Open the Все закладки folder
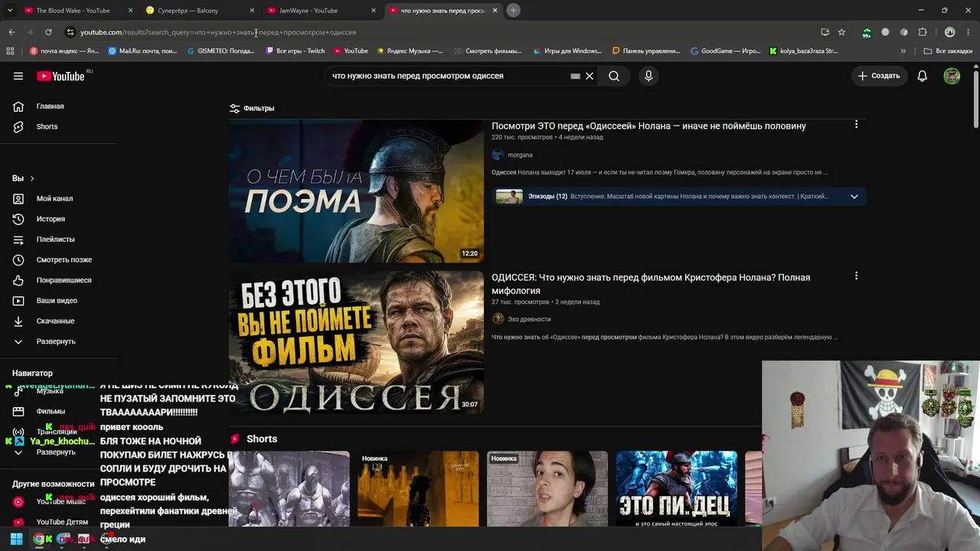The image size is (980, 551). pyautogui.click(x=948, y=51)
